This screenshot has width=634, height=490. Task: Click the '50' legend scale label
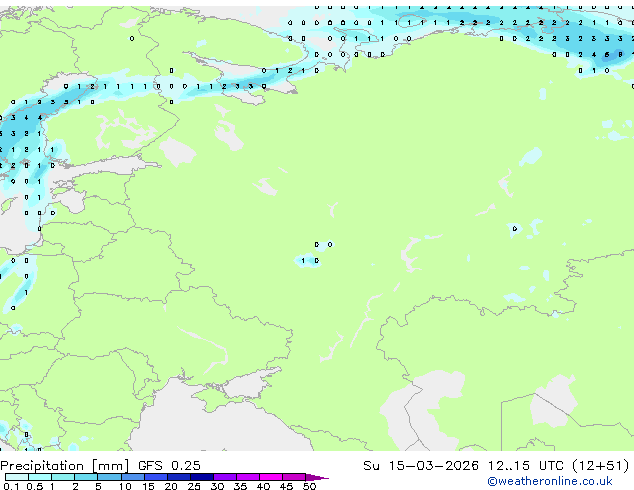click(x=310, y=486)
